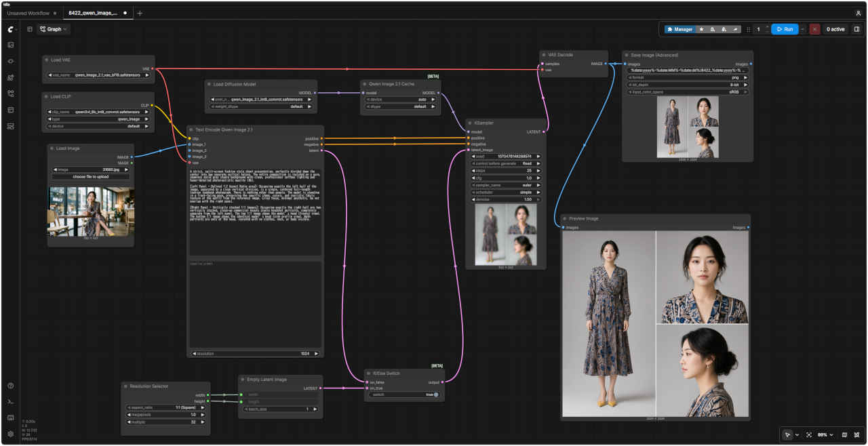
Task: Click the red cancel run button
Action: 814,29
